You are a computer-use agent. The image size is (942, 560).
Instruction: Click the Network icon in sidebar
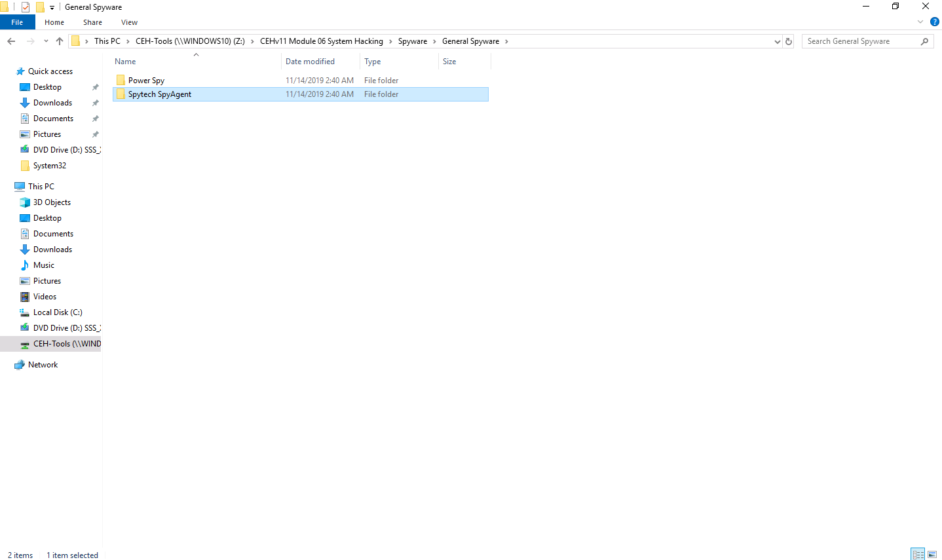tap(20, 365)
